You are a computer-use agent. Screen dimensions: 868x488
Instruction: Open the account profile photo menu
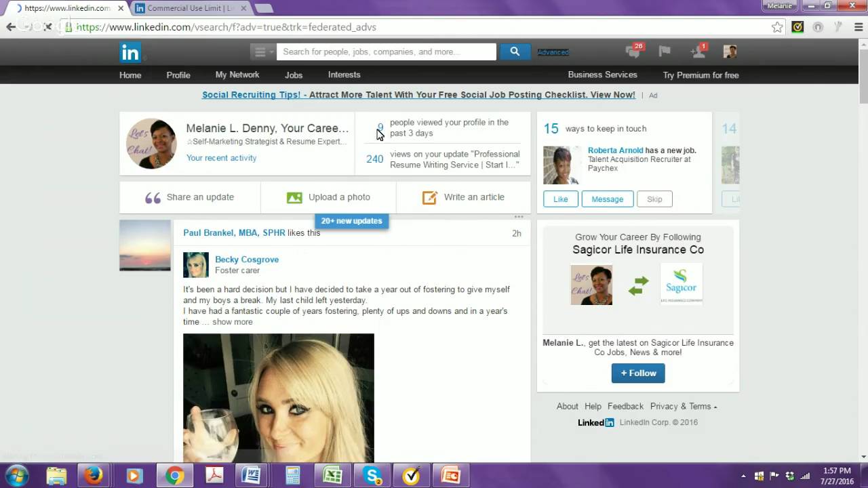[730, 52]
